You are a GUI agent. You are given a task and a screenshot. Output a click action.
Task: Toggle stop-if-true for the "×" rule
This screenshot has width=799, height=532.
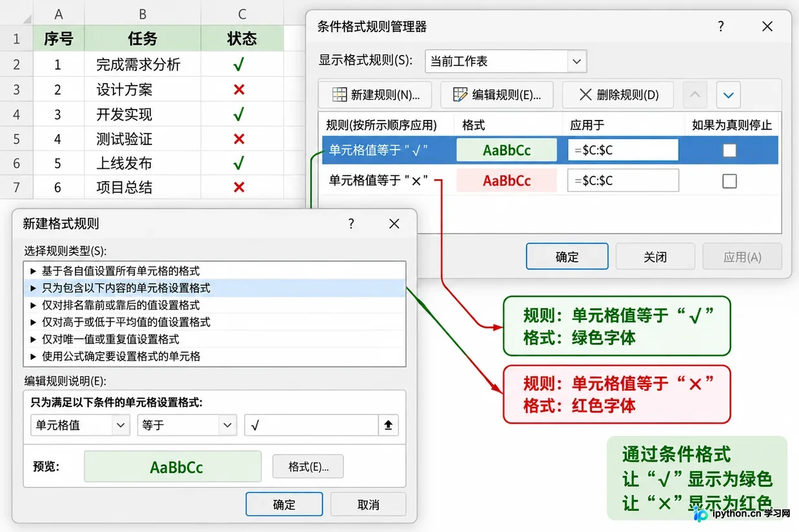729,181
